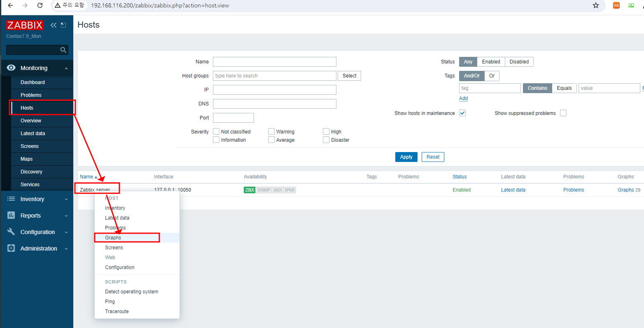Bookmark this page with star icon
The image size is (644, 328).
596,5
